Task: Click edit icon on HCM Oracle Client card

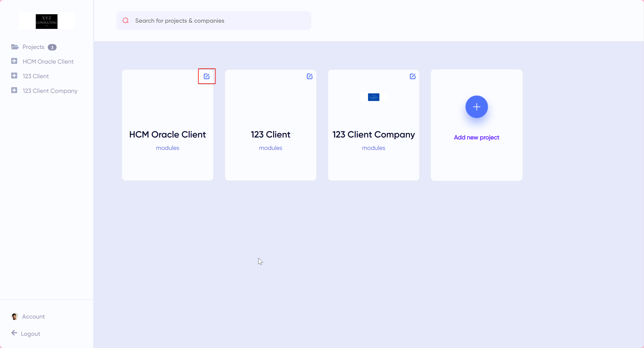Action: pyautogui.click(x=206, y=76)
